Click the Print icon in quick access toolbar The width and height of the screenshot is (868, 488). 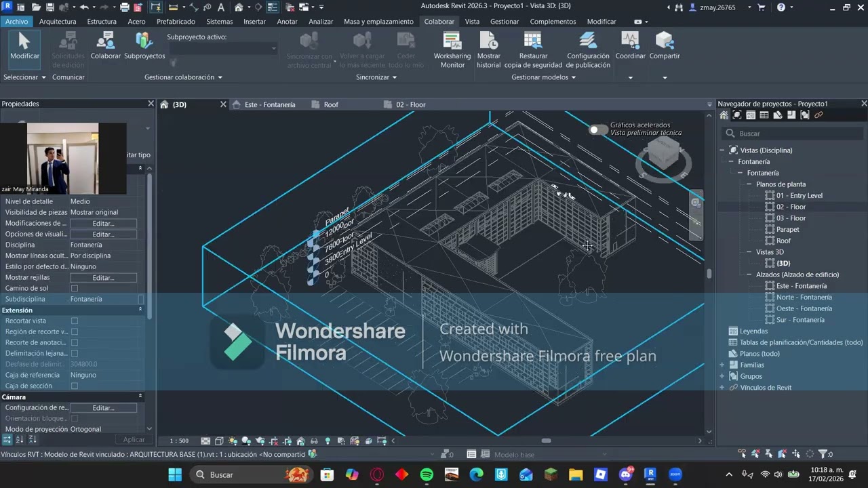(x=125, y=7)
